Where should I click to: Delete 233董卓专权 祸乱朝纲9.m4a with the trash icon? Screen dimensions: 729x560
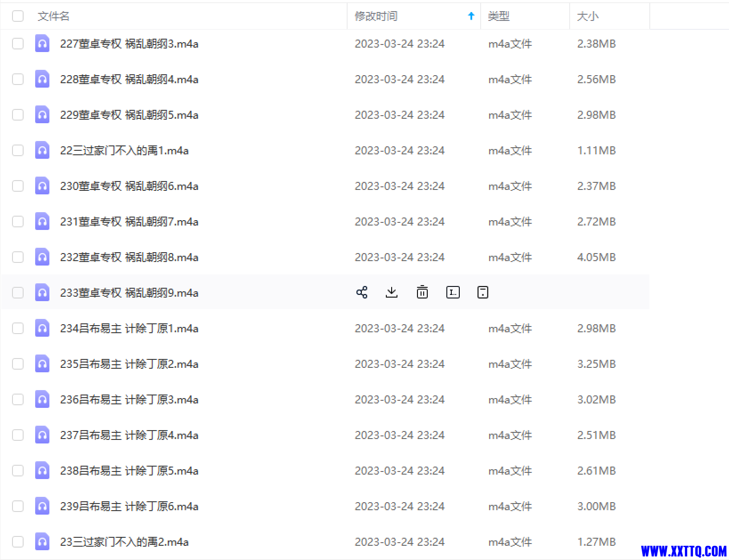422,292
